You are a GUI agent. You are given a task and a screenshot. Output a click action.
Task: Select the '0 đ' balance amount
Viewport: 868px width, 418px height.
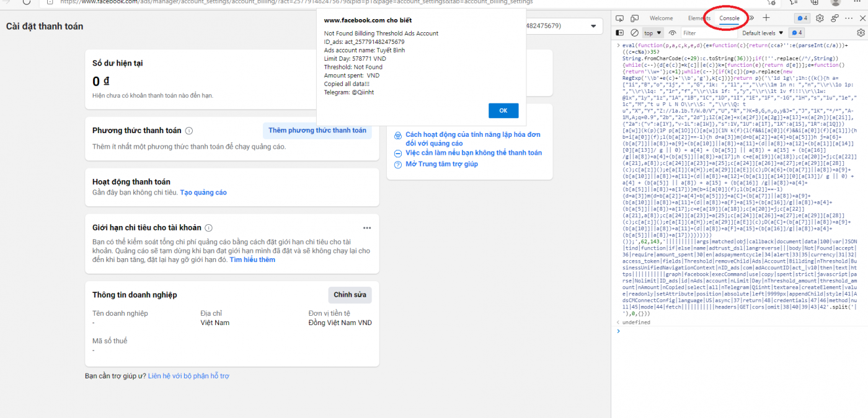pyautogui.click(x=101, y=82)
